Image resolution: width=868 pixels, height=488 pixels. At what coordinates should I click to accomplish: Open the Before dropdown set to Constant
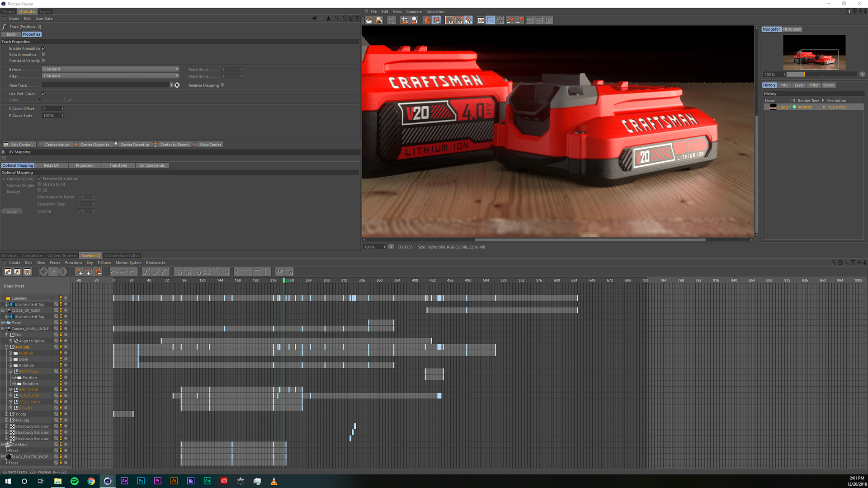pyautogui.click(x=111, y=69)
